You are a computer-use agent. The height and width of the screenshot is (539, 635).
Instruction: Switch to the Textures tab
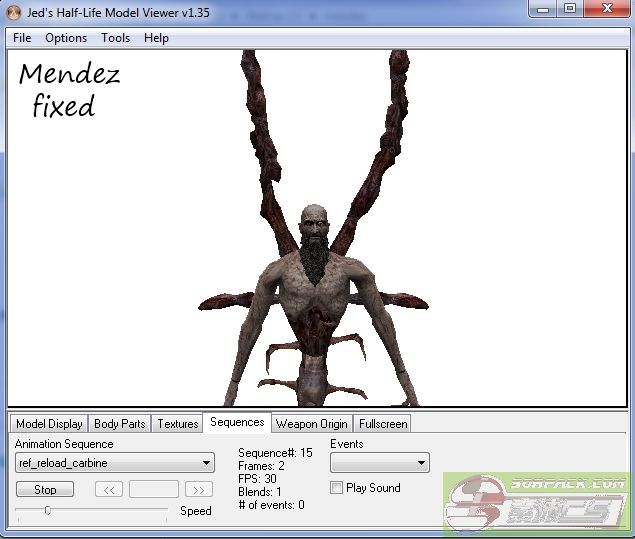click(178, 424)
